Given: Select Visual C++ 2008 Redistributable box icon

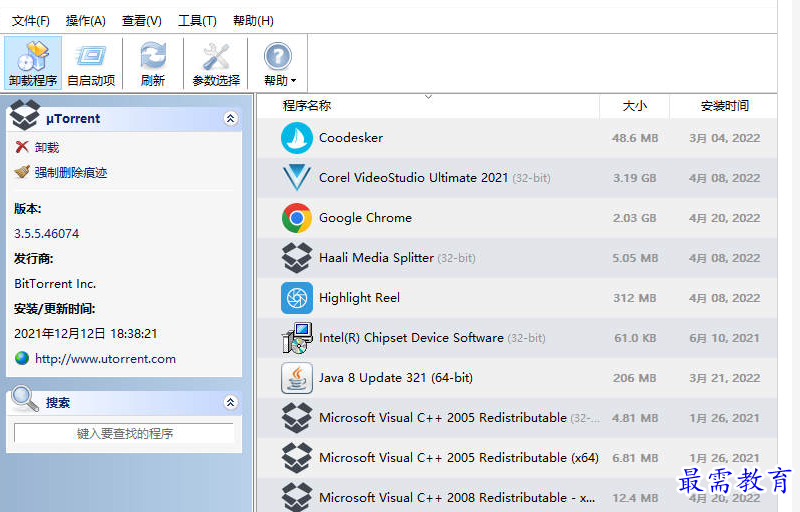Looking at the screenshot, I should [296, 497].
